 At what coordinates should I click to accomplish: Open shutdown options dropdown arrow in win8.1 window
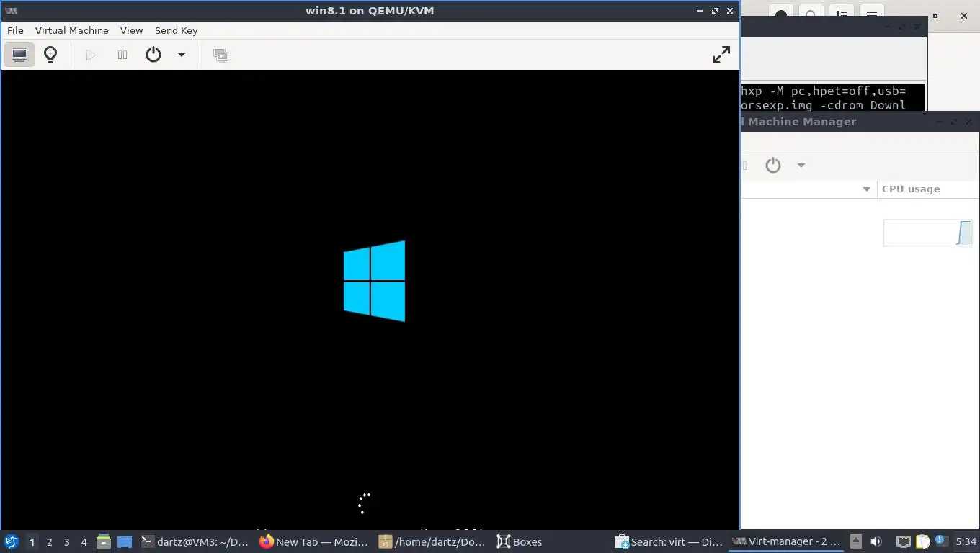pyautogui.click(x=182, y=55)
